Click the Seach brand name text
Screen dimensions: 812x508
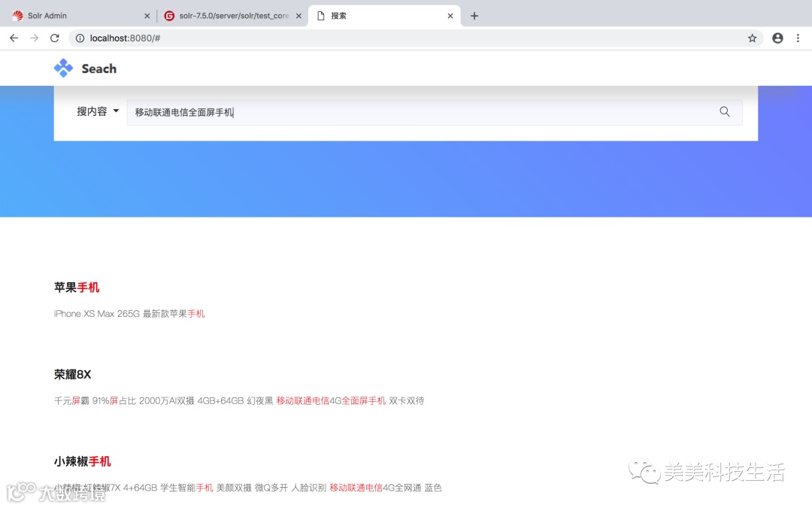[x=99, y=68]
